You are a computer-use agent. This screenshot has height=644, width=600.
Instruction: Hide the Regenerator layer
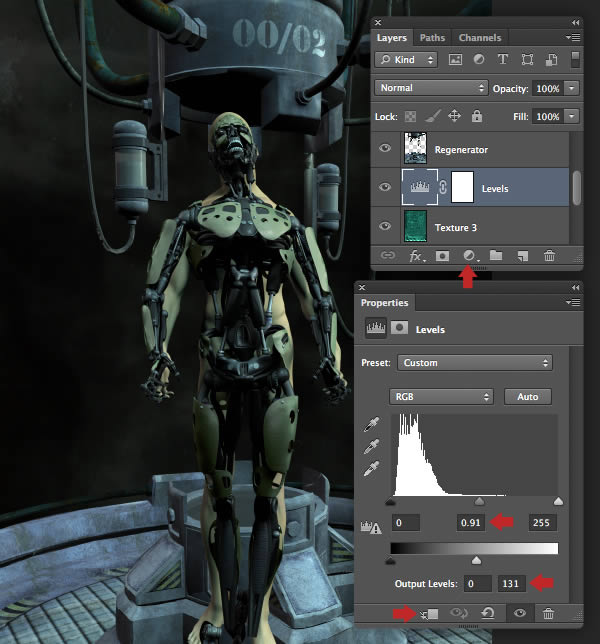(x=385, y=148)
